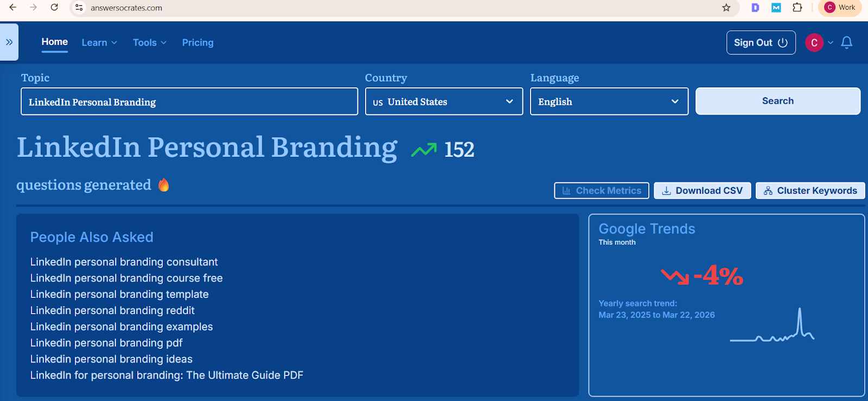Click the People Also Asked heading
Screen dimensions: 868x401
click(x=92, y=237)
